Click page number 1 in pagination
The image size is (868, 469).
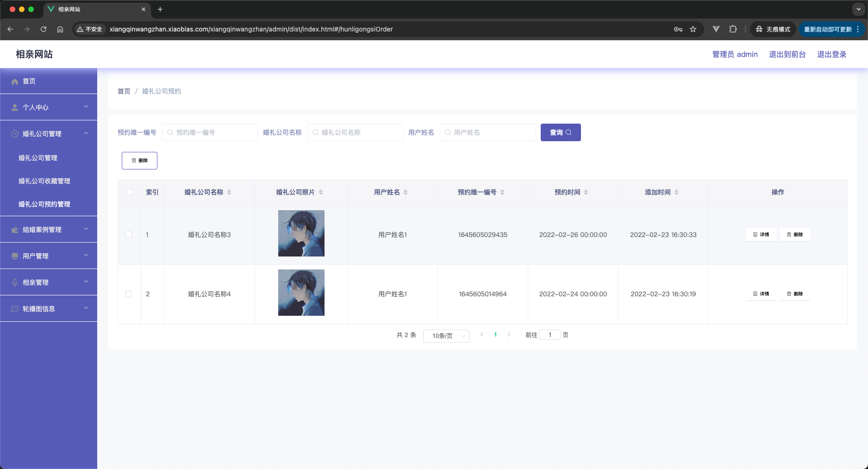495,335
